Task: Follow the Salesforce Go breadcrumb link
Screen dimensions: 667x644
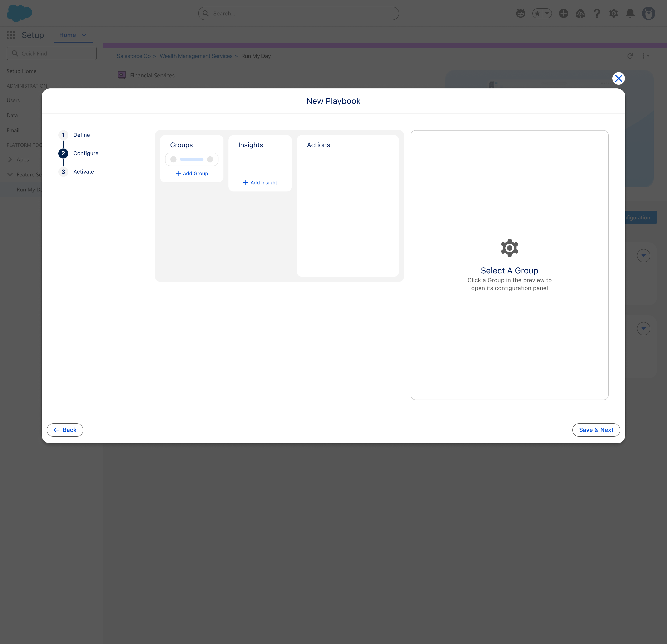Action: [x=133, y=56]
